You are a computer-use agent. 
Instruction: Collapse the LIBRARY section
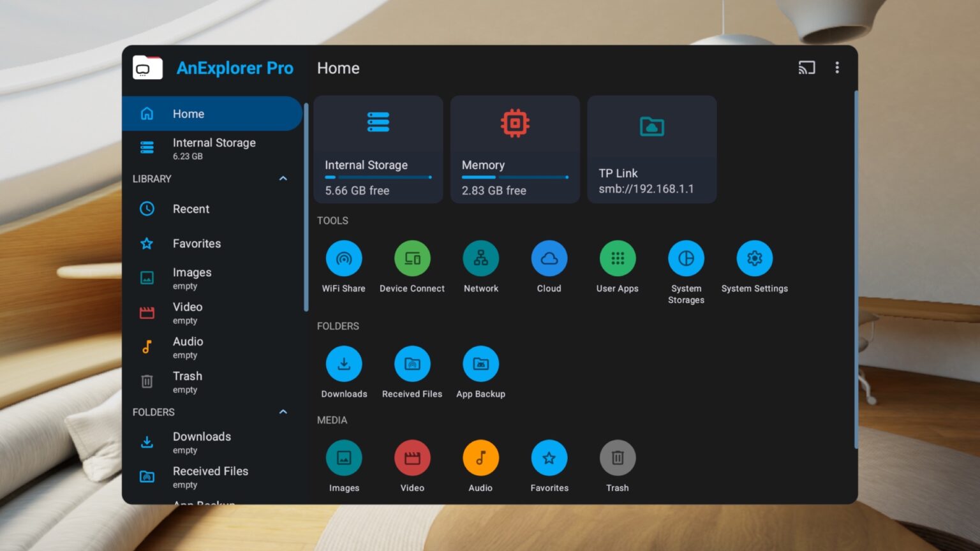(x=283, y=179)
